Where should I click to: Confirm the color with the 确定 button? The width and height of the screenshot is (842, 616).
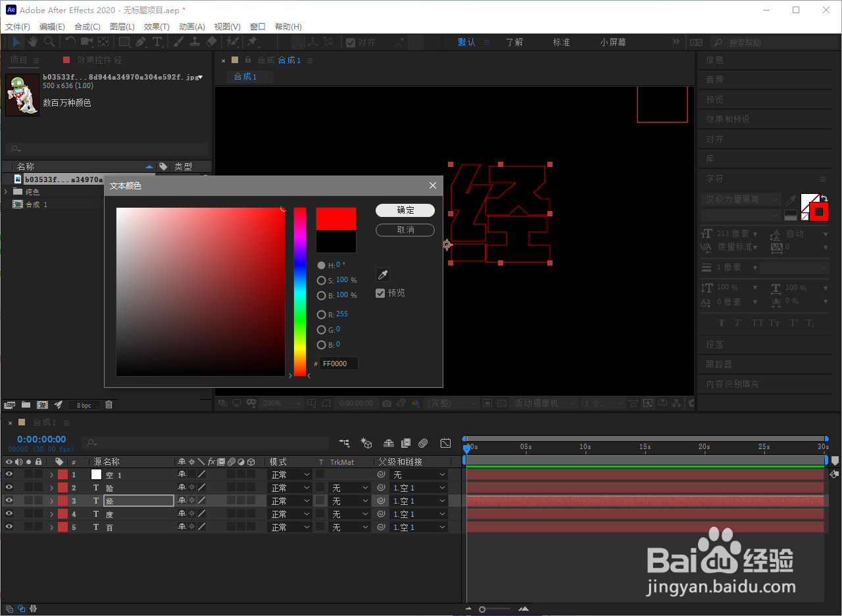[x=405, y=210]
